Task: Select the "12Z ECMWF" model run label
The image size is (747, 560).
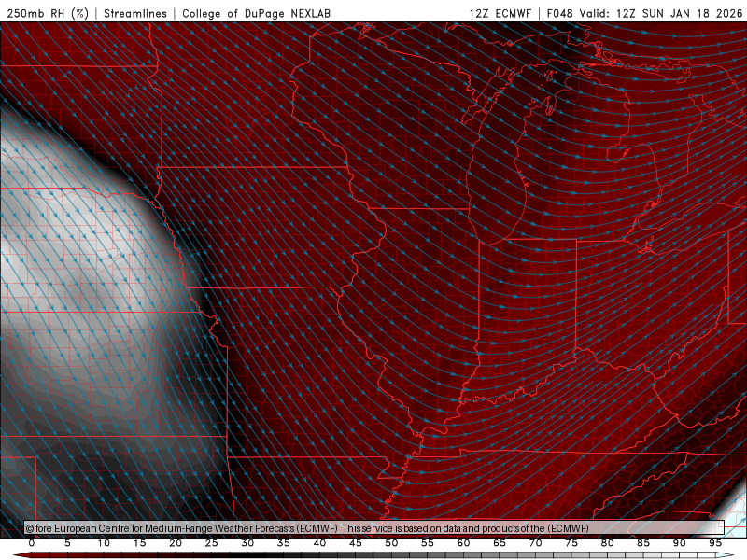Action: coord(500,13)
